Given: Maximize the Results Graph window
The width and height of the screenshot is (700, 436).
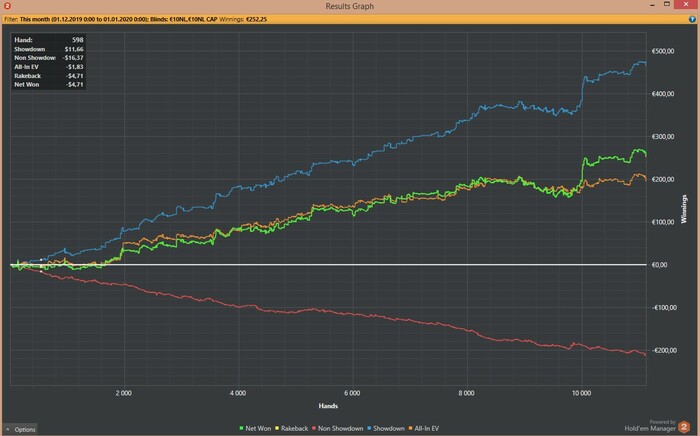Looking at the screenshot, I should click(667, 4).
